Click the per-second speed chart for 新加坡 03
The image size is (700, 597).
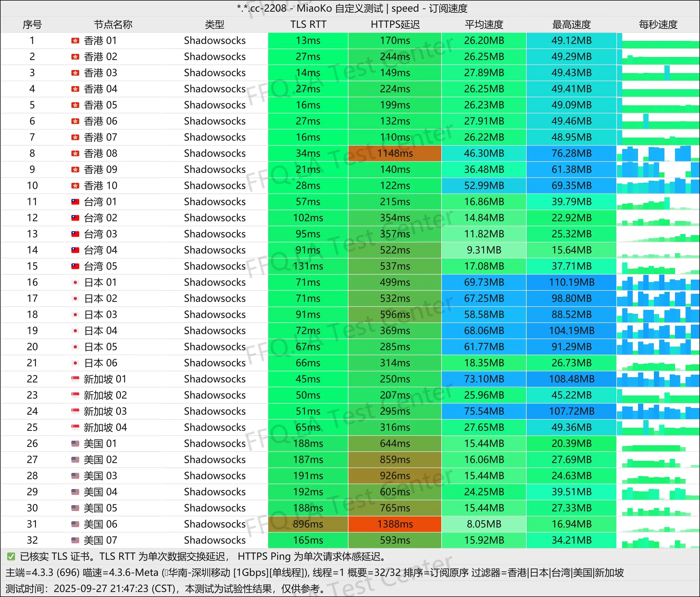tap(658, 411)
